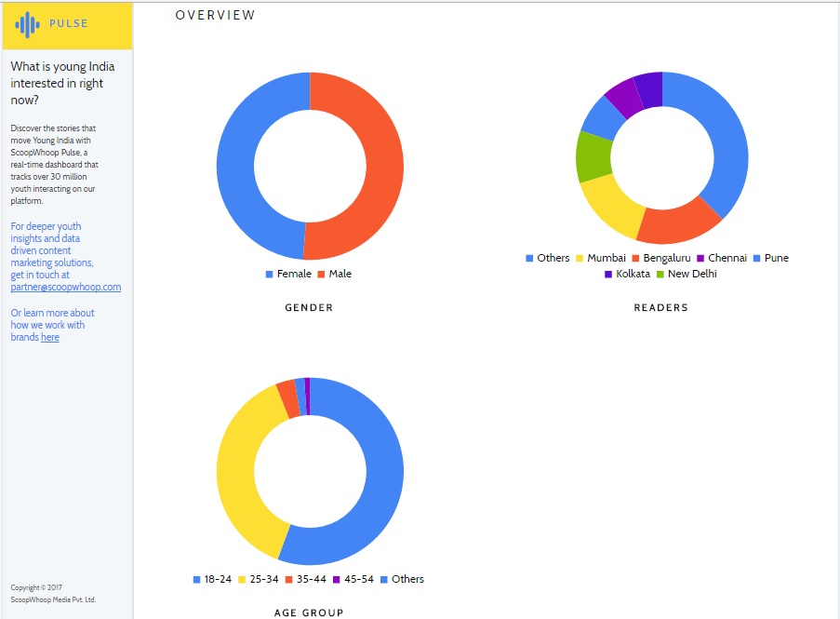Viewport: 840px width, 619px height.
Task: Toggle Pune legend entry
Action: point(770,258)
